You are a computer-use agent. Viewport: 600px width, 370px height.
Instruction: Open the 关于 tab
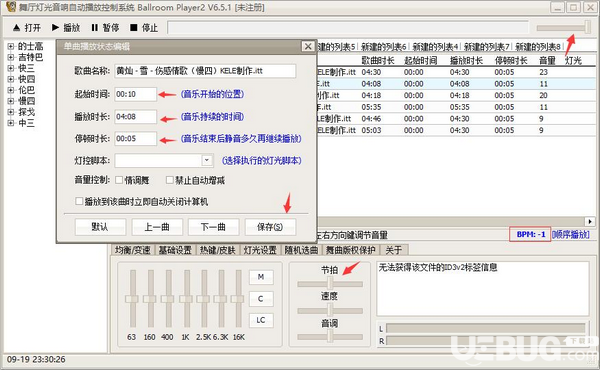click(394, 250)
